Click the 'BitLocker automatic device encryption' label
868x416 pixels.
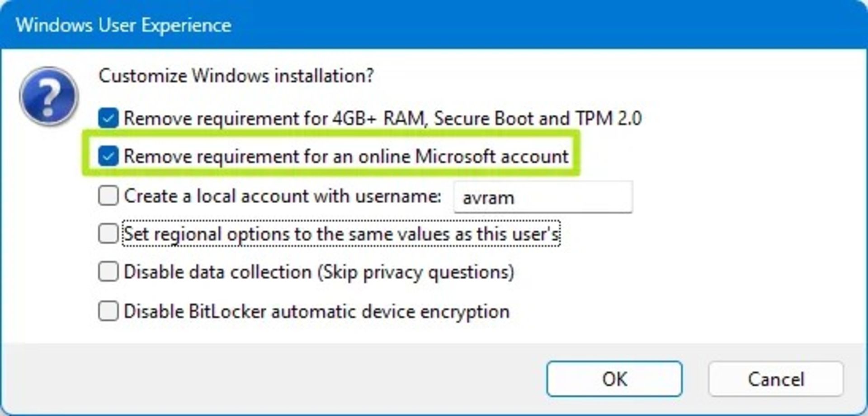(349, 311)
